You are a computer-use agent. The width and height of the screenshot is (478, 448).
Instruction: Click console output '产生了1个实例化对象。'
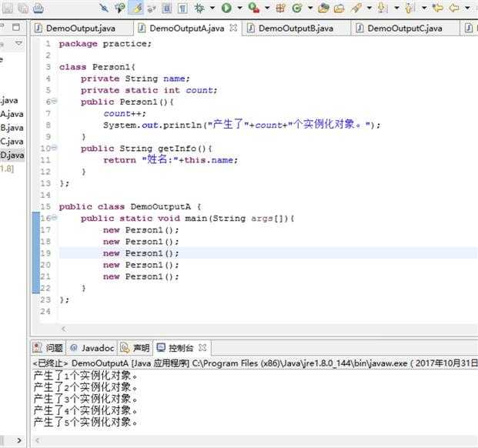point(85,376)
